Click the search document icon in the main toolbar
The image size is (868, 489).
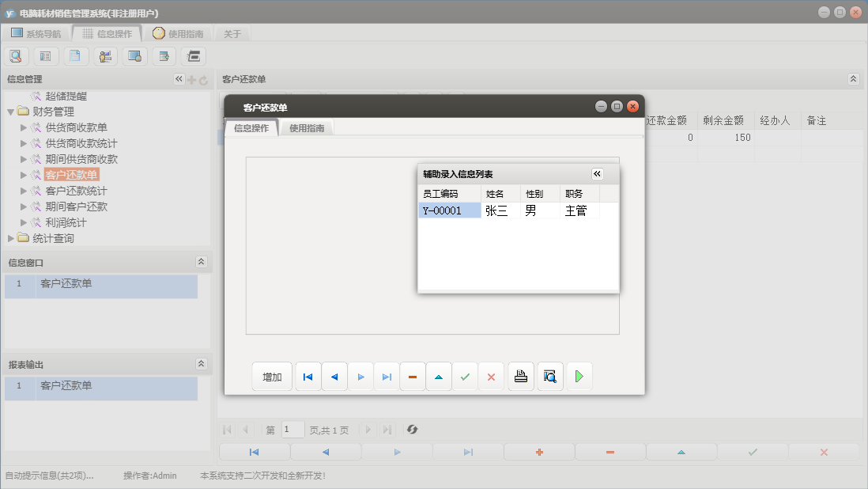(x=15, y=56)
